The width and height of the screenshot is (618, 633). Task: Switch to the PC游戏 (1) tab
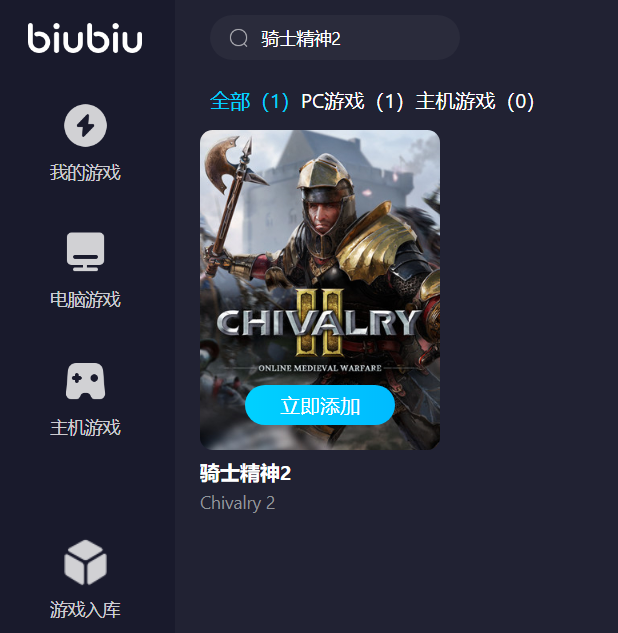(x=352, y=101)
